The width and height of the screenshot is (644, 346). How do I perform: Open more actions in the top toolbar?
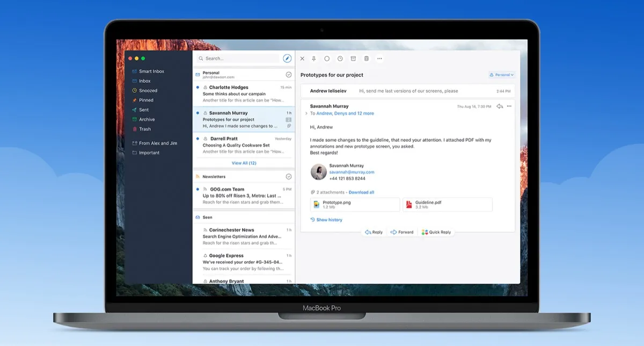point(380,59)
